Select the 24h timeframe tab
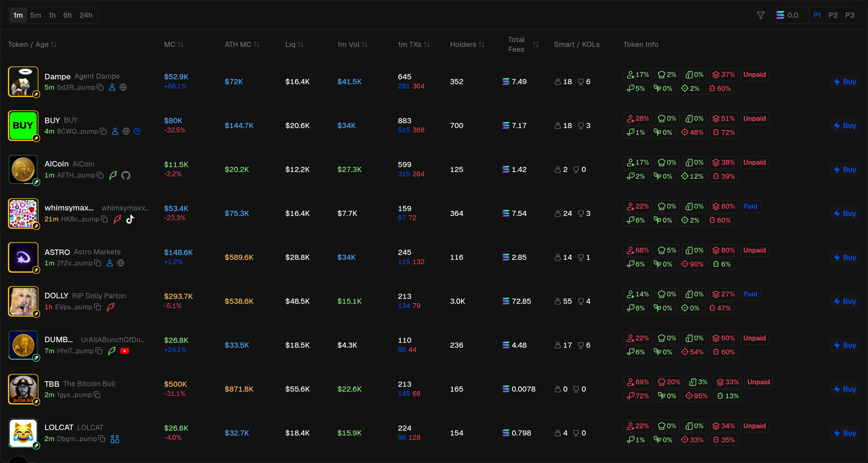 click(x=86, y=15)
